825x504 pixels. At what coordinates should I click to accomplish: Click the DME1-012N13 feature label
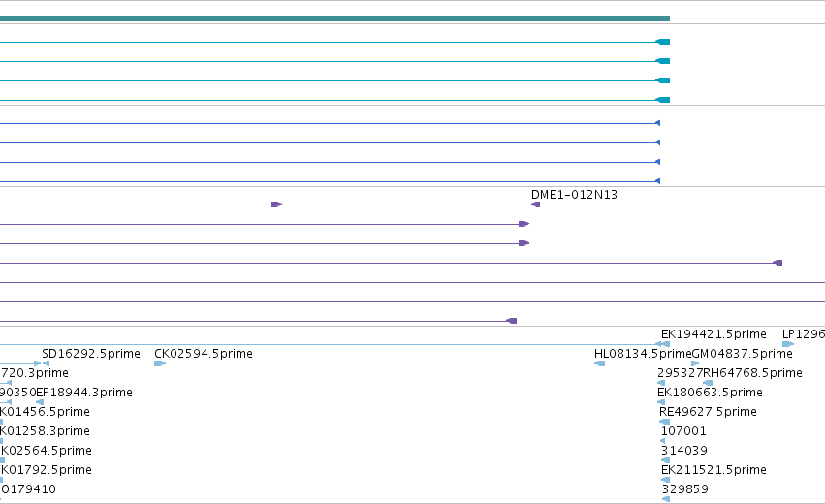click(574, 195)
